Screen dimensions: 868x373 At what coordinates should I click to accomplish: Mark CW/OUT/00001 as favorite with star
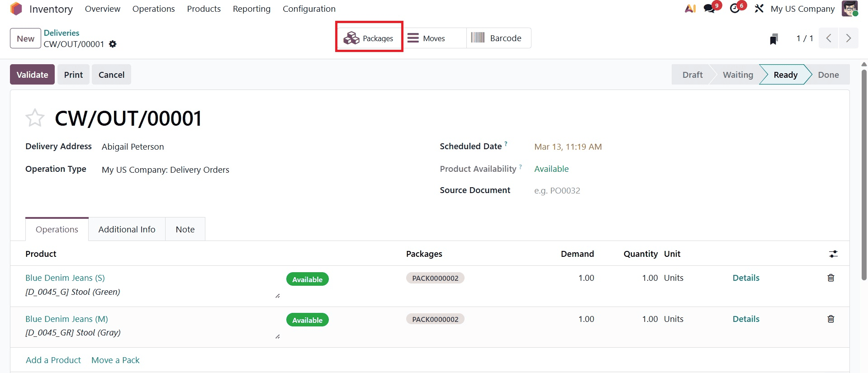coord(35,118)
